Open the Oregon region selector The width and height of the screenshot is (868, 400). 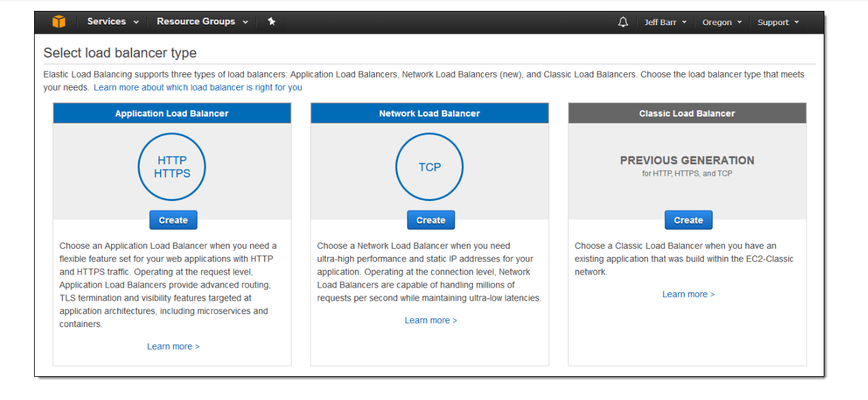tap(722, 22)
